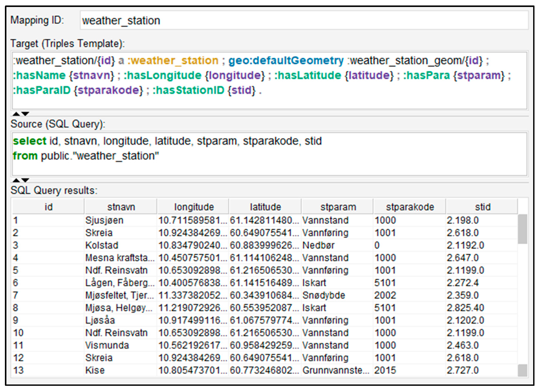Click the 'id' column header
The height and width of the screenshot is (392, 539).
pyautogui.click(x=48, y=207)
